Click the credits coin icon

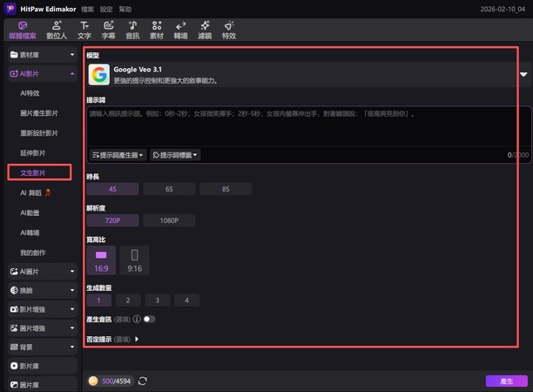coord(93,382)
